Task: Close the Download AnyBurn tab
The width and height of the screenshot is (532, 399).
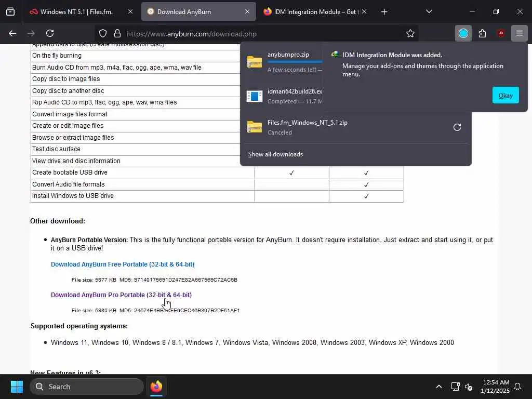Action: 247,11
